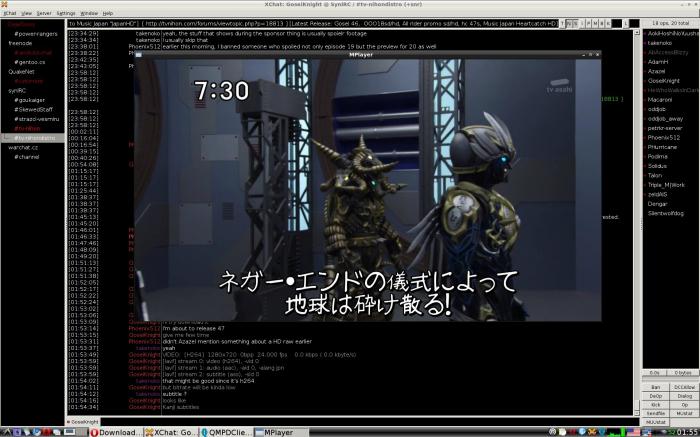The height and width of the screenshot is (437, 700).
Task: Switch to the XChat taskbar entry
Action: click(171, 432)
